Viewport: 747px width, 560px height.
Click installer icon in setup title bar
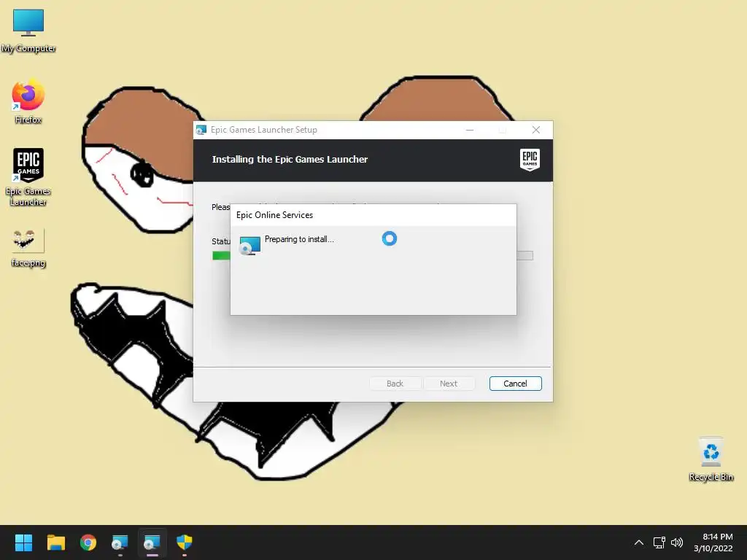(x=201, y=130)
